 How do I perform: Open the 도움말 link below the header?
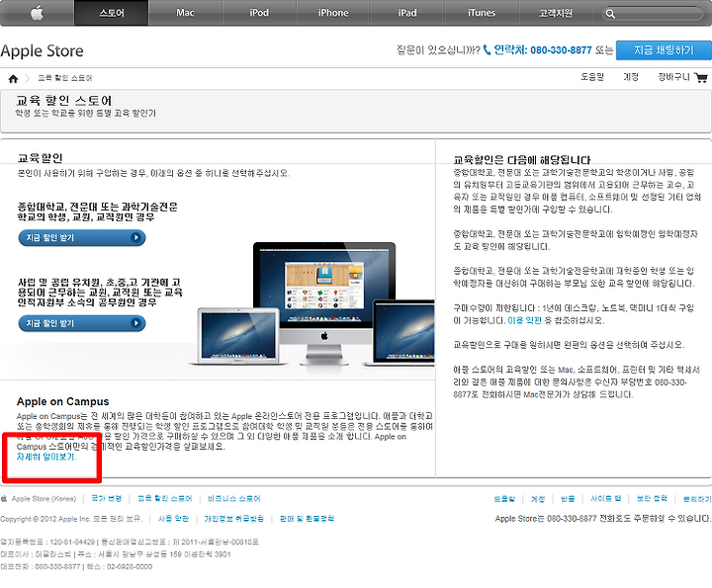pos(592,77)
